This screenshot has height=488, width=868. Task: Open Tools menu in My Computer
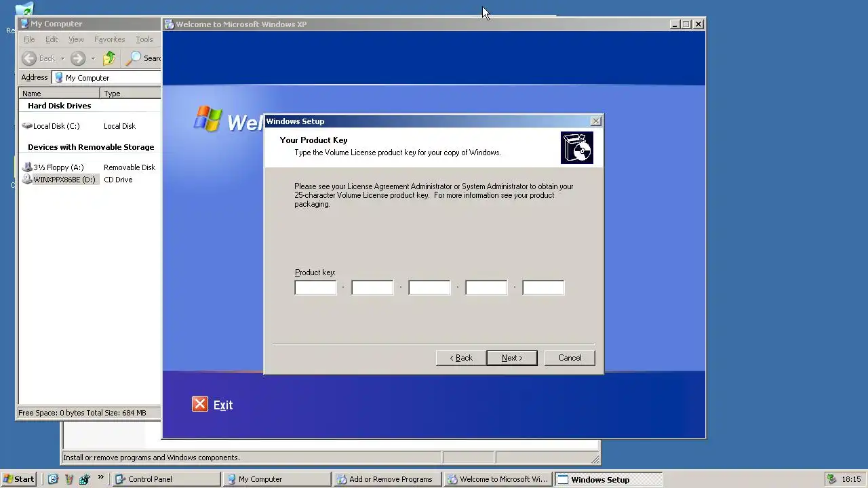click(144, 39)
